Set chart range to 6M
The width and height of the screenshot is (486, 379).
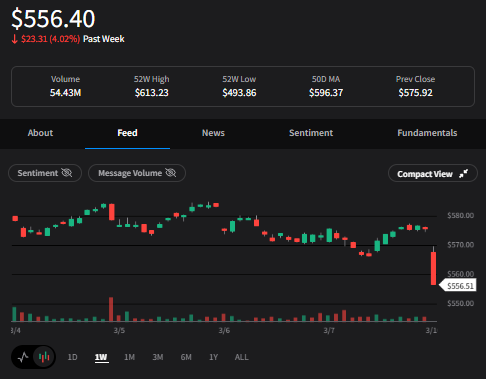pos(186,357)
